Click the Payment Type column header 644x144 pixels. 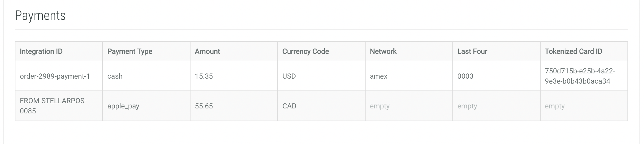click(x=130, y=51)
